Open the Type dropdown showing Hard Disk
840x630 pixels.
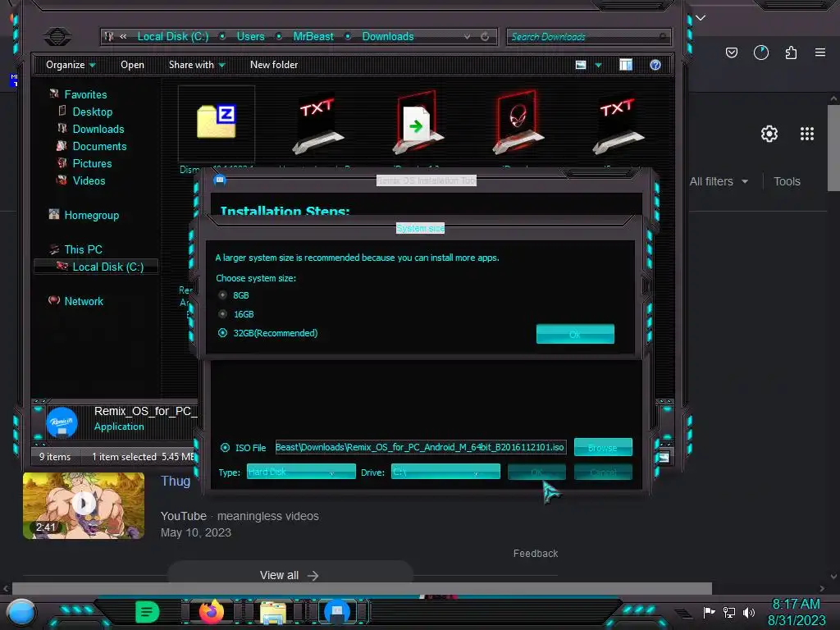pos(301,472)
